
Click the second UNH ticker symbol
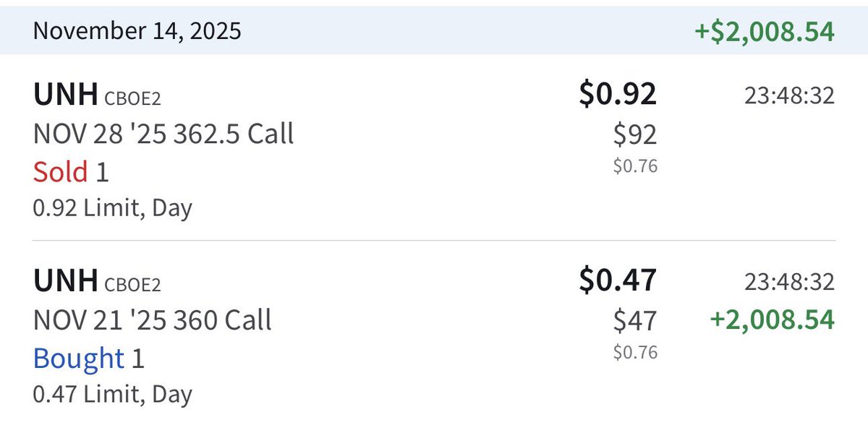click(65, 283)
